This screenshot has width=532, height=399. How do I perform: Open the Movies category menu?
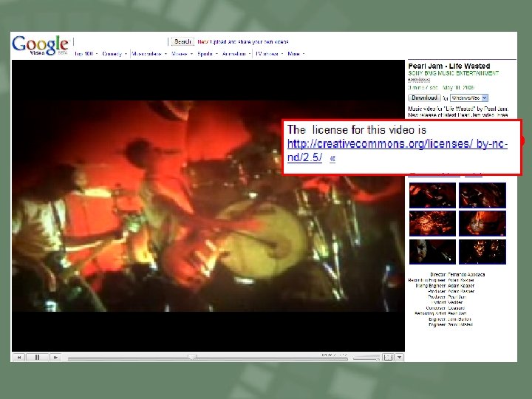tap(183, 54)
